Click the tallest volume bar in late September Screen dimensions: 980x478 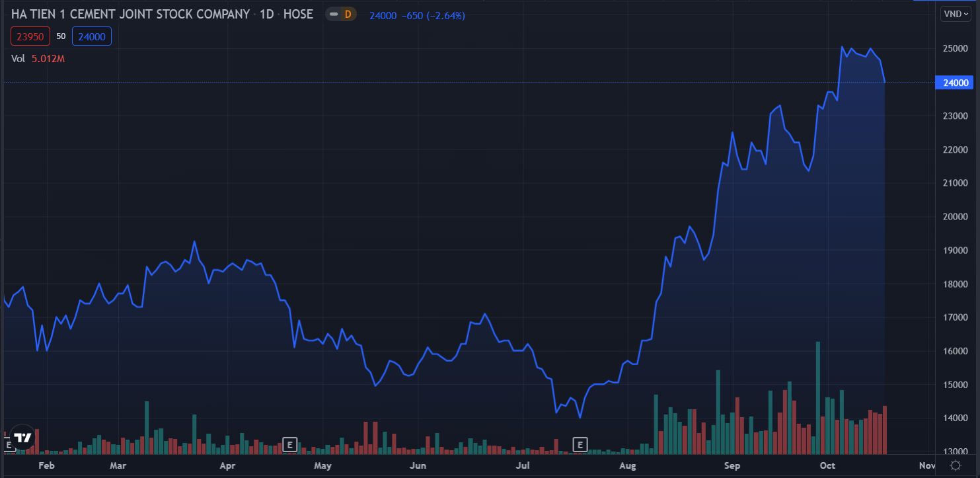(x=818, y=397)
